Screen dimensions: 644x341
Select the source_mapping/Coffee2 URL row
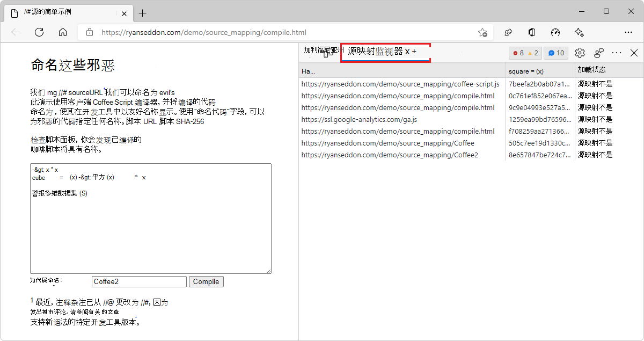[x=390, y=155]
